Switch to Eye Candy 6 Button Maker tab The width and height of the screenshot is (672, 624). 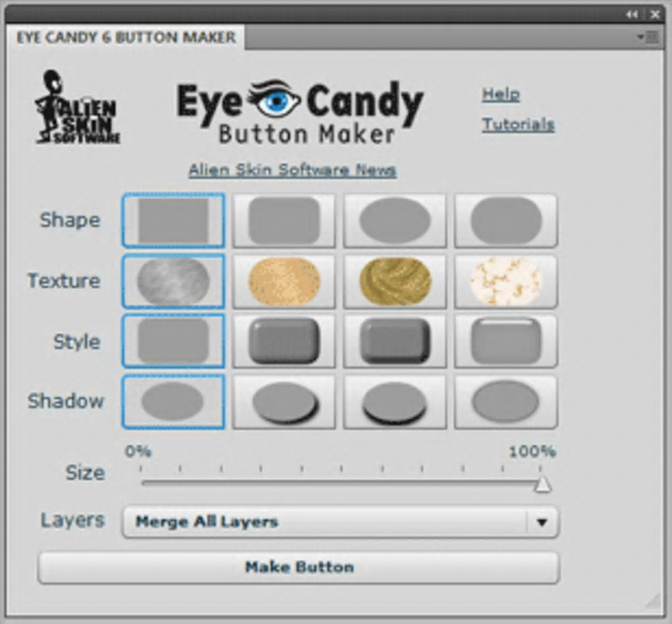[x=126, y=38]
